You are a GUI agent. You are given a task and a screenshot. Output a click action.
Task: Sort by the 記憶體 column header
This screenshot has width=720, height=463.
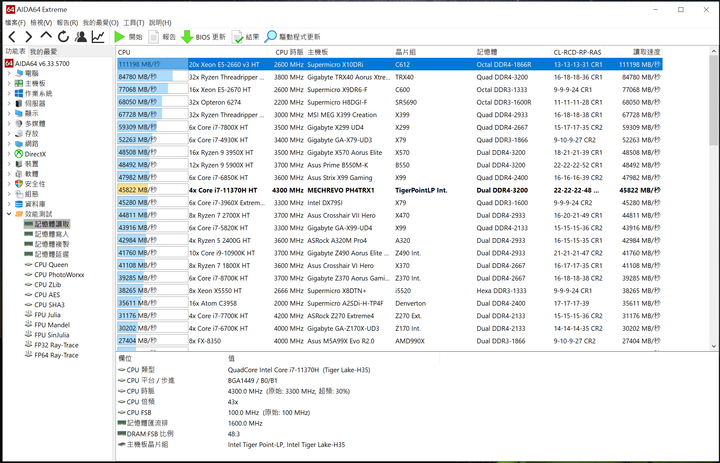(x=512, y=52)
